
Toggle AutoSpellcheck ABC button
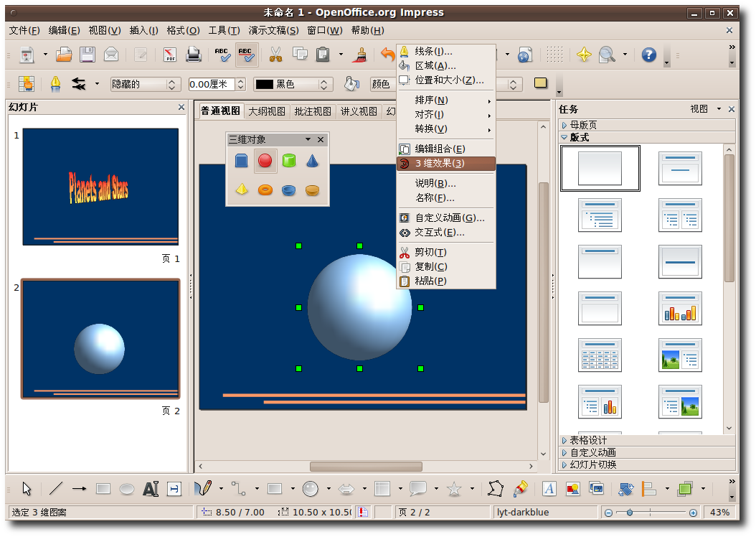(x=246, y=54)
